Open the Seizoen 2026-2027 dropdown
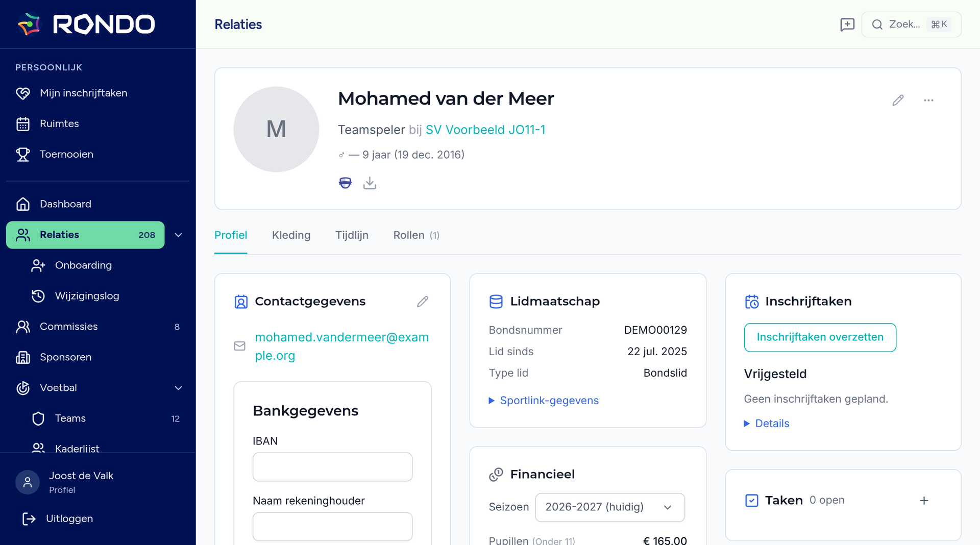 pos(610,507)
